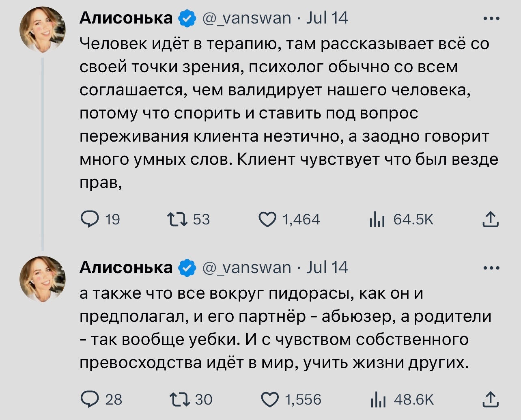This screenshot has height=420, width=521.
Task: Click the Jul 14 date of first tweet
Action: coord(327,18)
